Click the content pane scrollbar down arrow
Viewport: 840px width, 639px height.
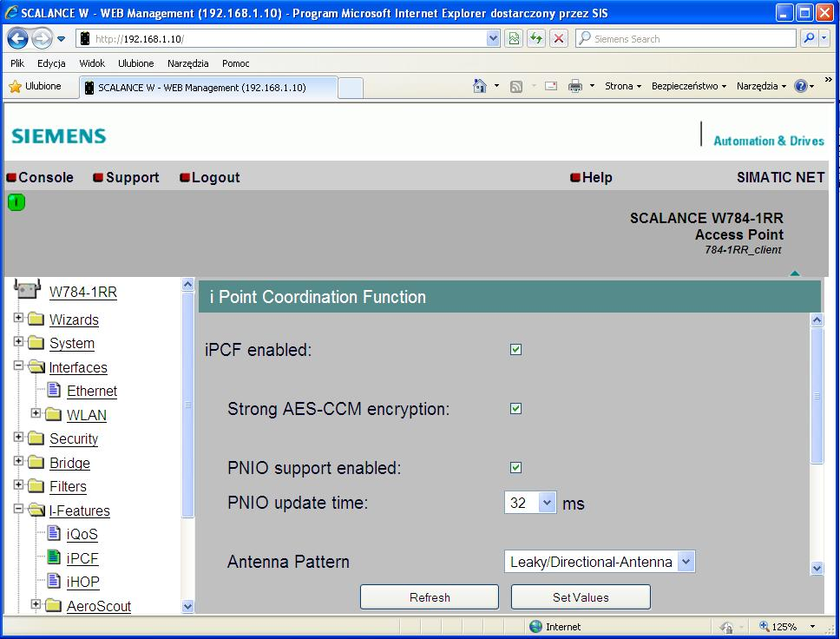click(x=817, y=568)
